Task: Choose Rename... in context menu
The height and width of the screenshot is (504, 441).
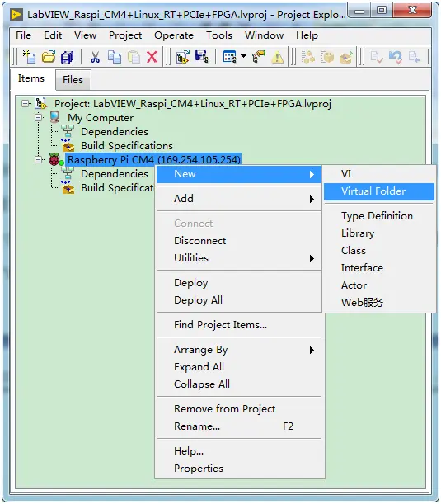Action: (x=240, y=426)
